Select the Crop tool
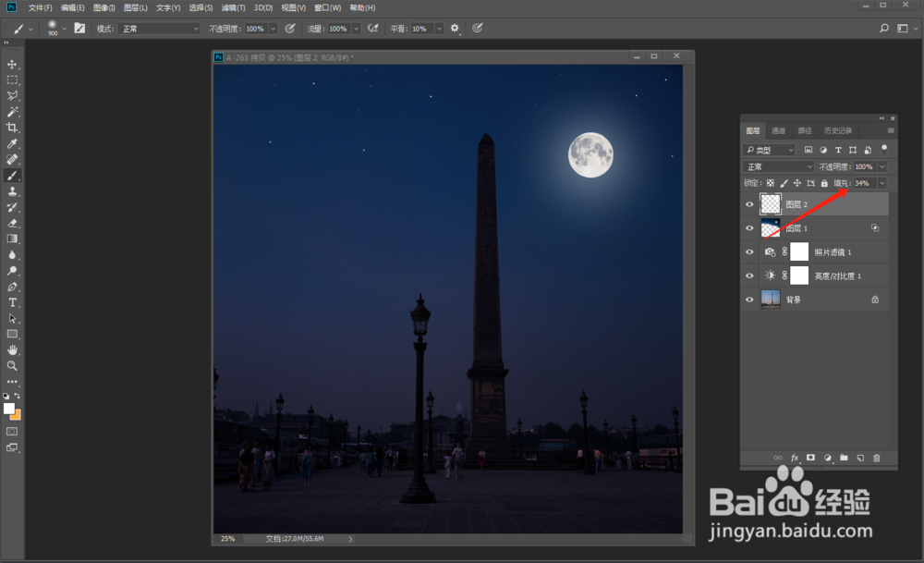 (x=12, y=128)
